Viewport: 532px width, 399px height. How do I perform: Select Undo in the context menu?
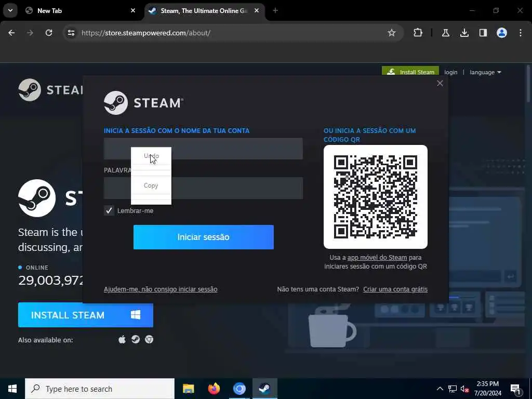(151, 156)
